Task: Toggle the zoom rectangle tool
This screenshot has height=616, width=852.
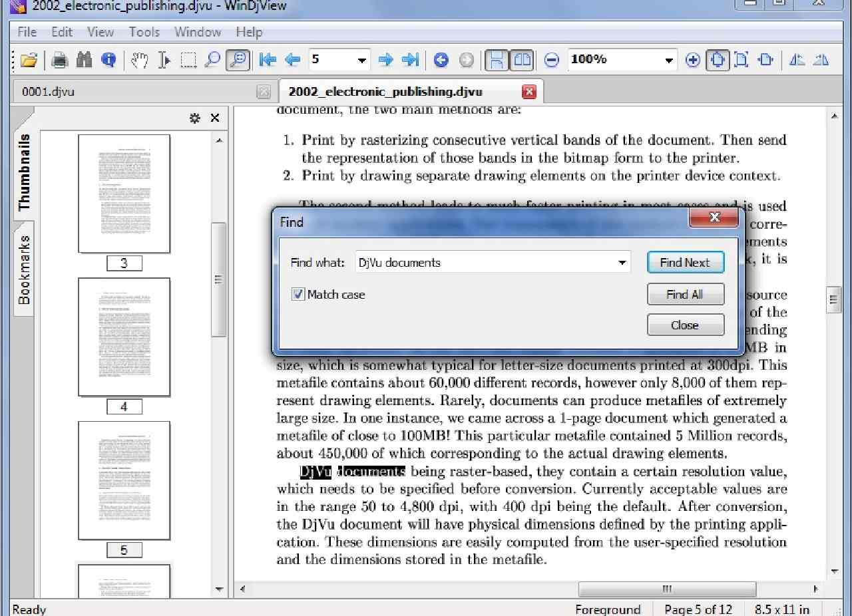Action: point(238,60)
